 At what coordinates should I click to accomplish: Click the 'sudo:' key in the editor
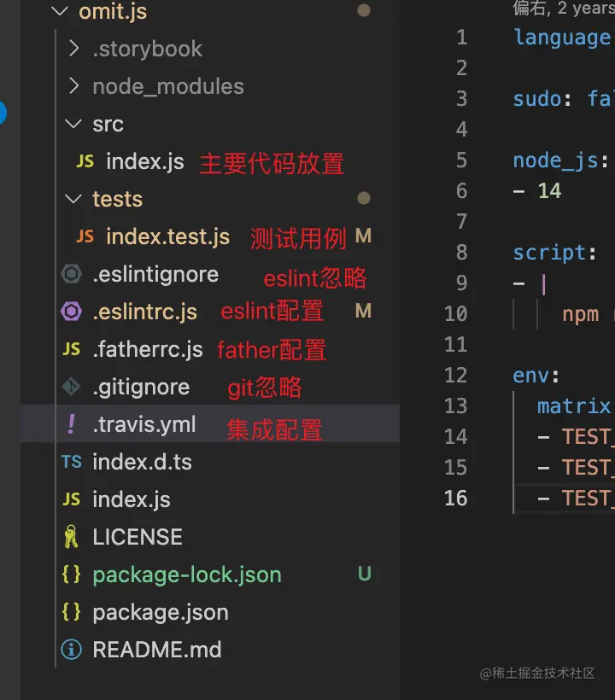coord(542,99)
